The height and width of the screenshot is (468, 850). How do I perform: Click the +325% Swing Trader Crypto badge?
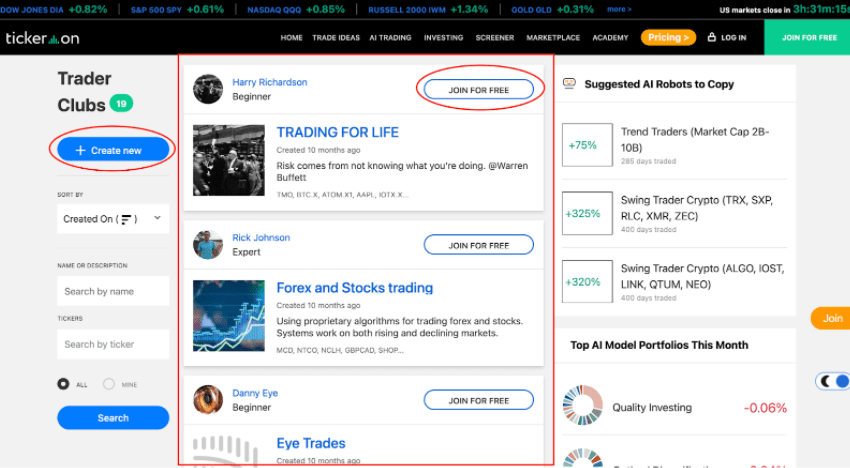tap(587, 213)
